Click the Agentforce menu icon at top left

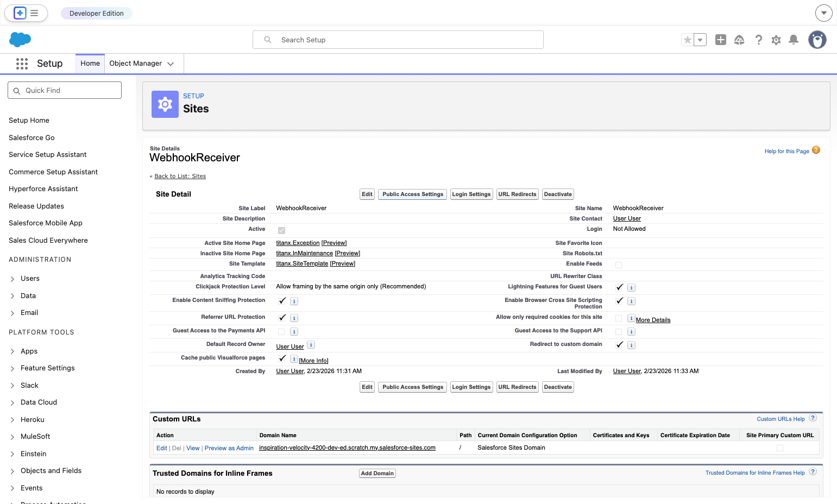26,13
